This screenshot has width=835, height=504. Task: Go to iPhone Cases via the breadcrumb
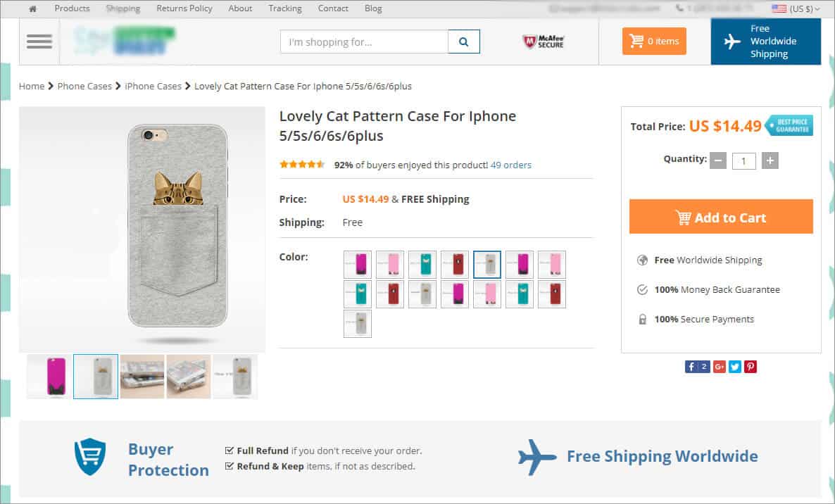tap(153, 86)
